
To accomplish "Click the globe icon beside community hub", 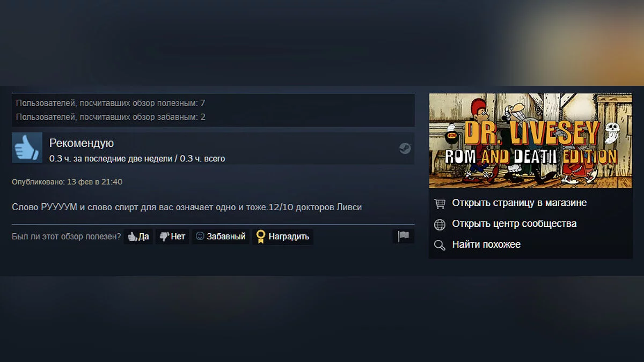I will 440,224.
